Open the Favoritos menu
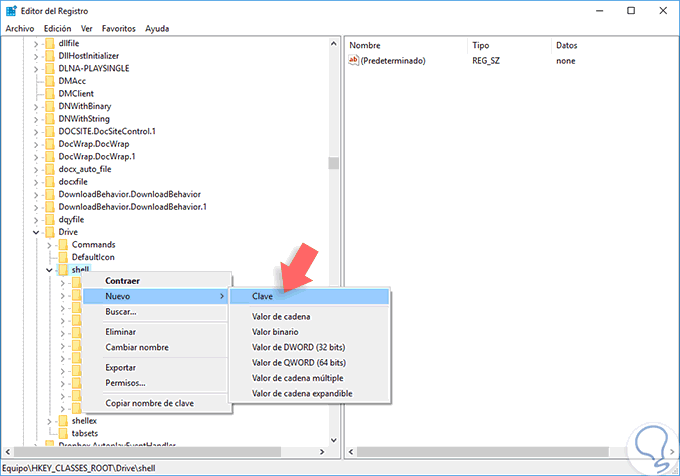Image resolution: width=680 pixels, height=476 pixels. pos(118,29)
